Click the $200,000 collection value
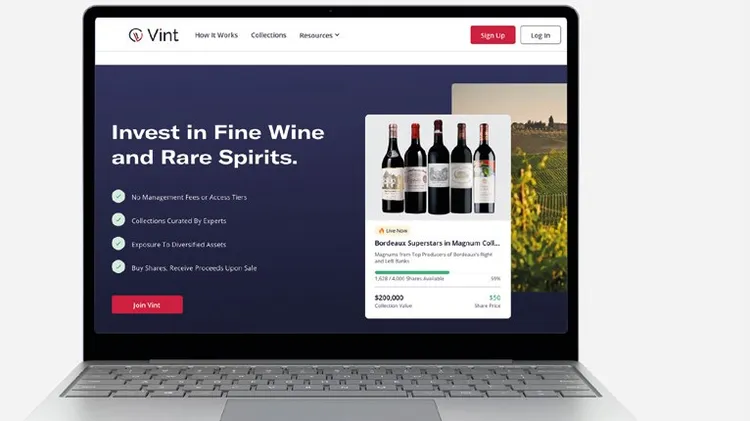The width and height of the screenshot is (750, 421). (389, 298)
